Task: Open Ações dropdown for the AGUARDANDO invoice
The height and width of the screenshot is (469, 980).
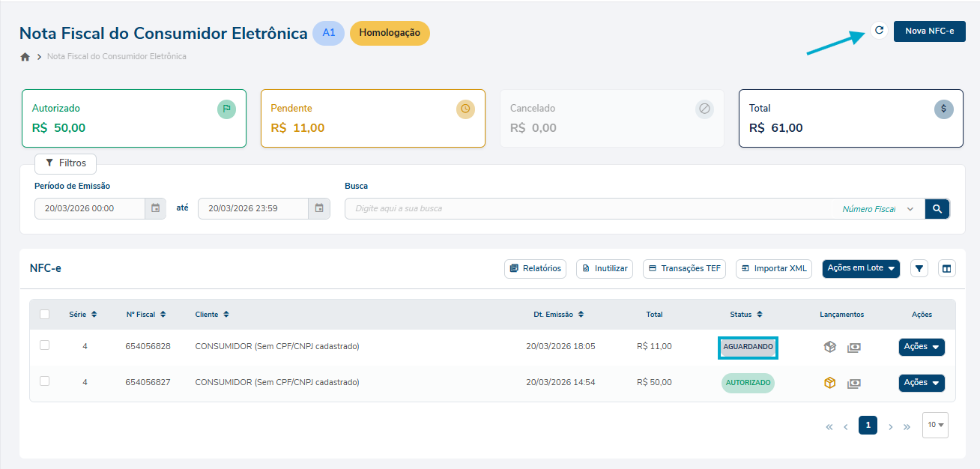Action: (921, 347)
